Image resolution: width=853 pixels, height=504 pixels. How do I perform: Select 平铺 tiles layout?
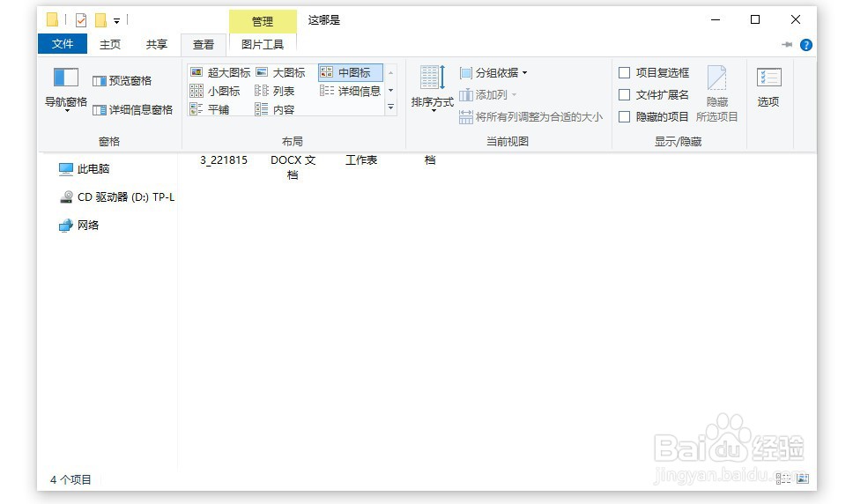[x=210, y=109]
